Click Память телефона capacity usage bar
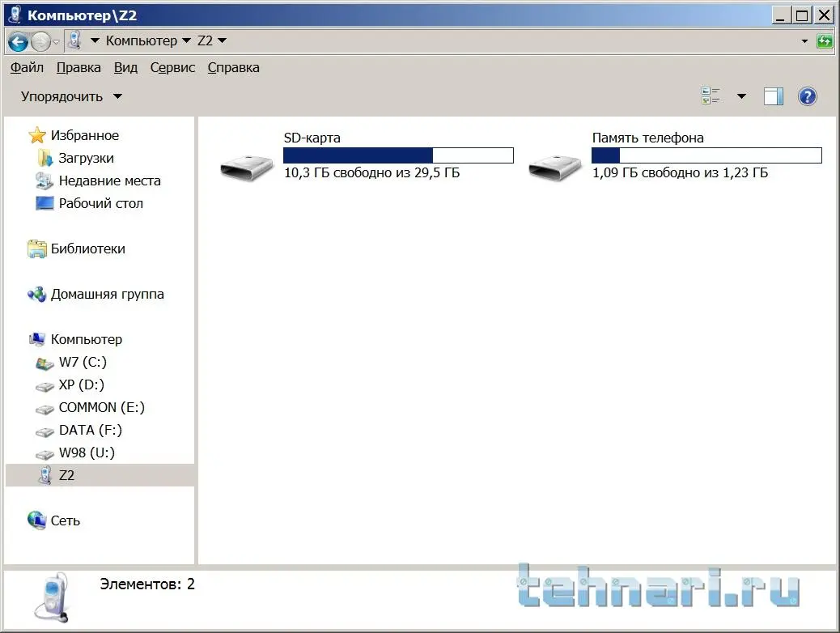The height and width of the screenshot is (633, 840). click(706, 155)
